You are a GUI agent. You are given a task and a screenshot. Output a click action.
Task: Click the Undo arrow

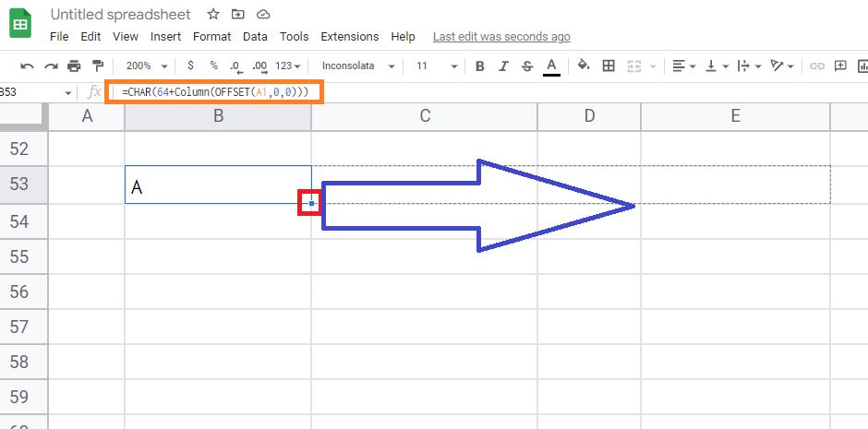27,66
